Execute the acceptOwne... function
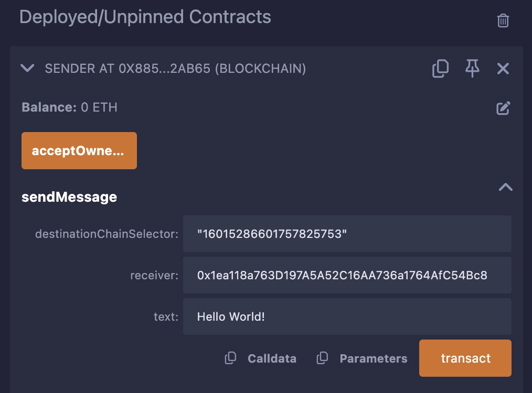The width and height of the screenshot is (532, 393). (79, 150)
